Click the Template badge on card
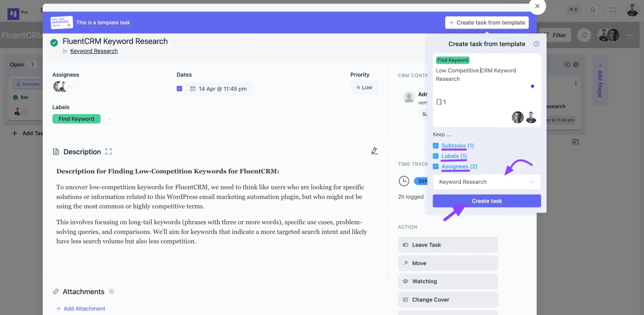The image size is (644, 315). point(28,84)
